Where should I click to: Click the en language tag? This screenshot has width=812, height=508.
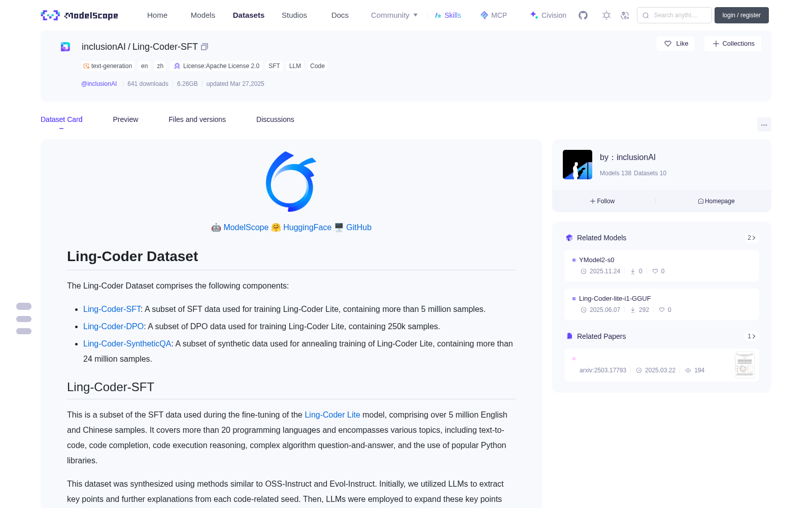point(145,66)
